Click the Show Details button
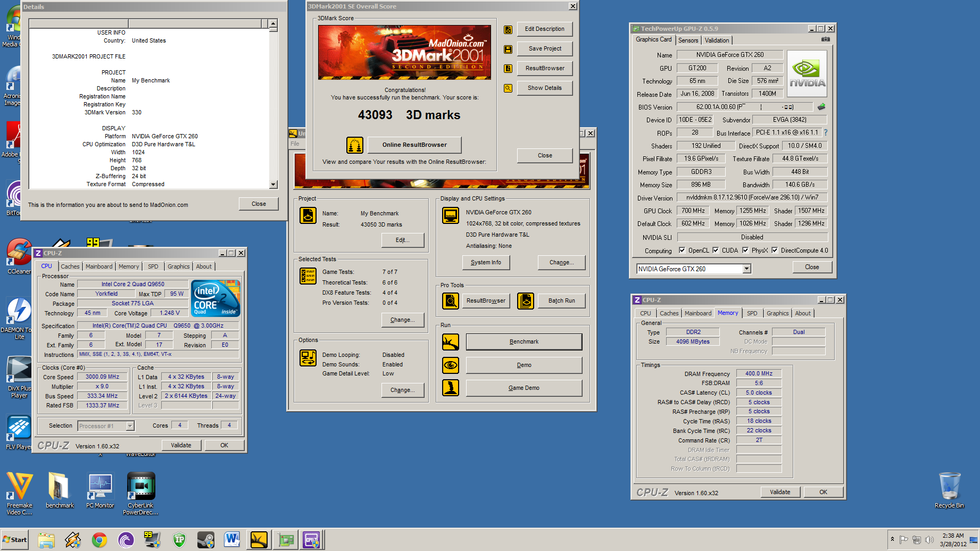The height and width of the screenshot is (551, 980). [x=545, y=88]
